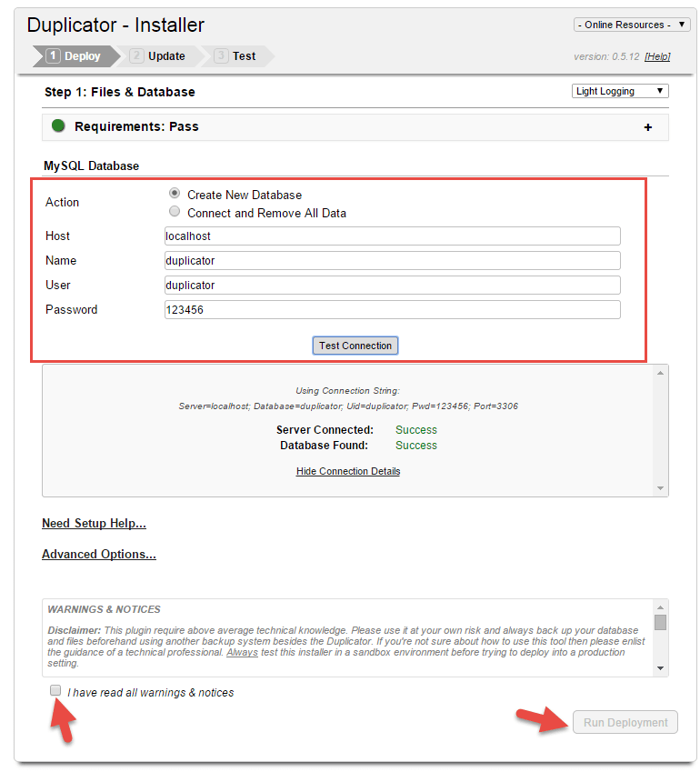Screen dimensions: 700x772
Task: Check I have read all warnings checkbox
Action: point(55,690)
